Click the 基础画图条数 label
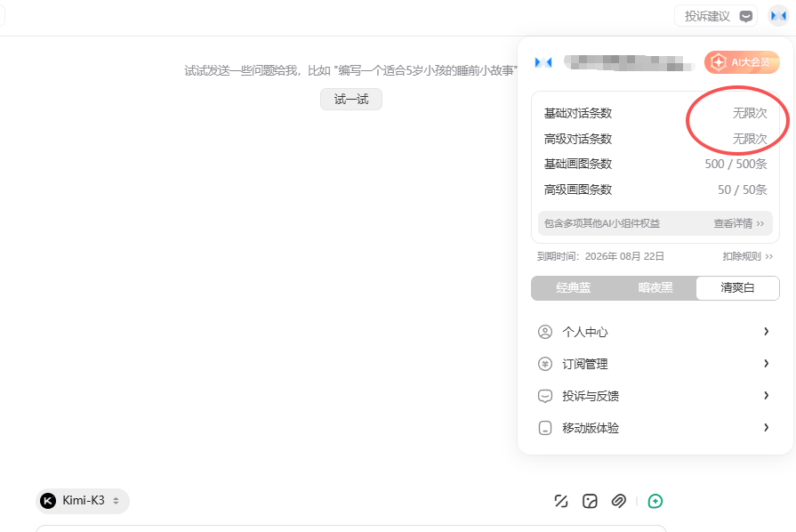 tap(578, 164)
